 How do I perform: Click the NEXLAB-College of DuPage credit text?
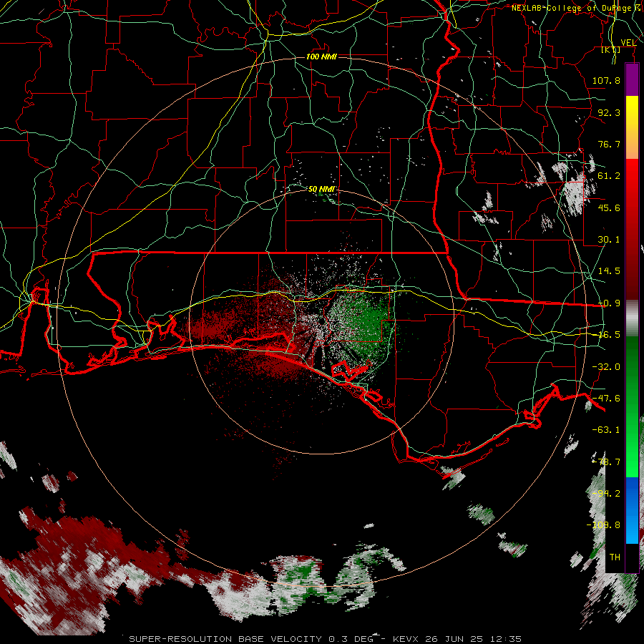(577, 8)
